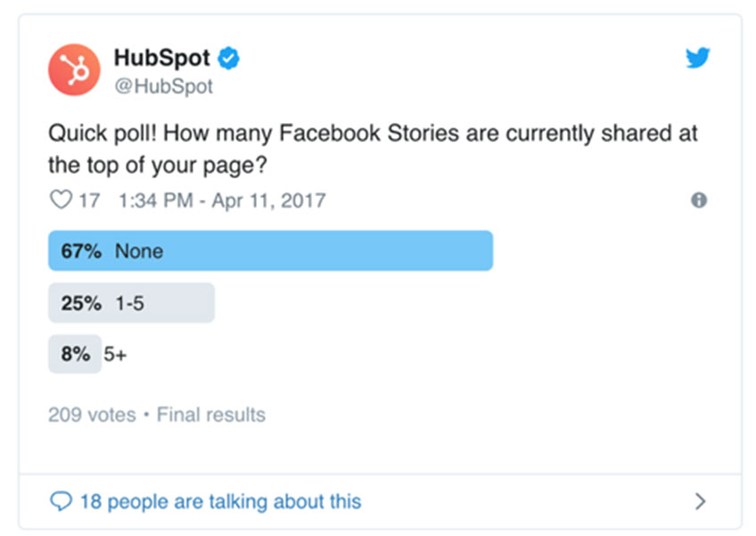Select the 25% 1-5 poll result bar
The height and width of the screenshot is (536, 756).
(131, 303)
